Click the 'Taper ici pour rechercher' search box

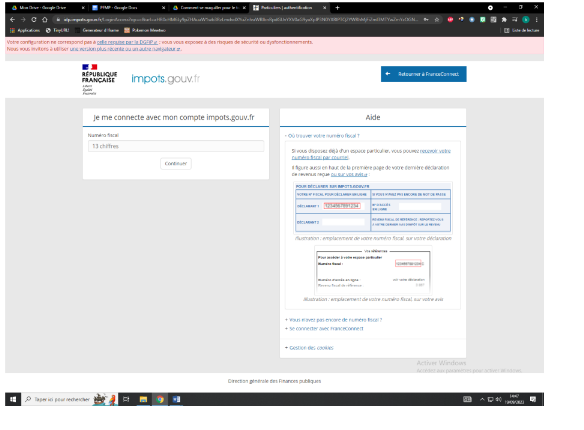pos(70,399)
